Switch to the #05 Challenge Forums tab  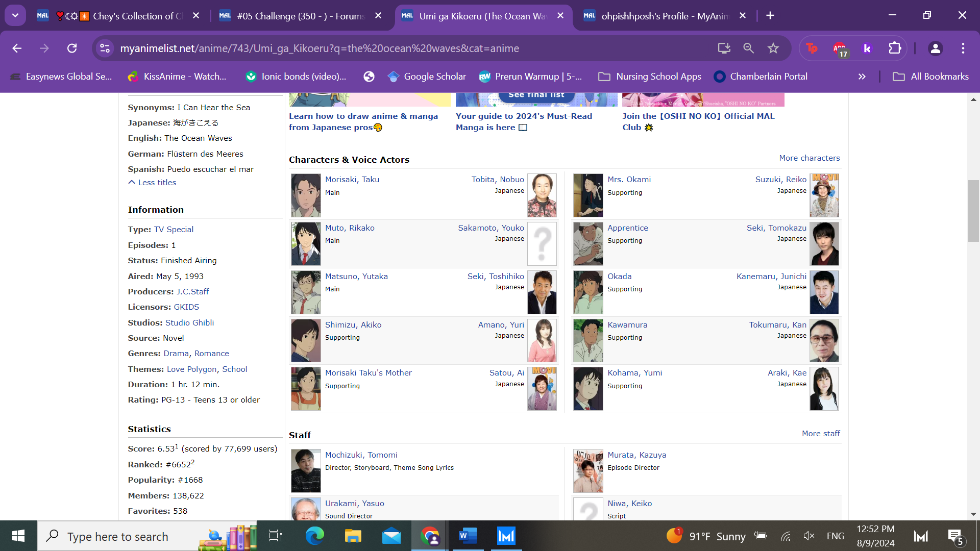point(300,16)
